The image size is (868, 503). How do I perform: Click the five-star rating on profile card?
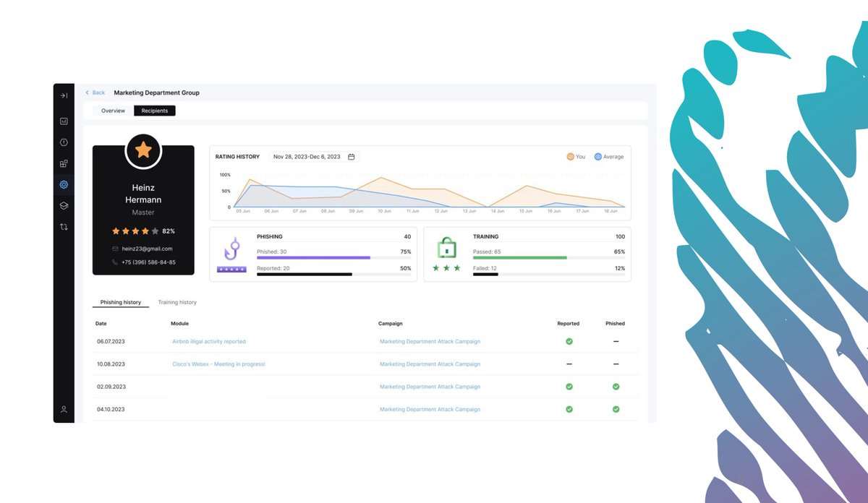tap(135, 231)
